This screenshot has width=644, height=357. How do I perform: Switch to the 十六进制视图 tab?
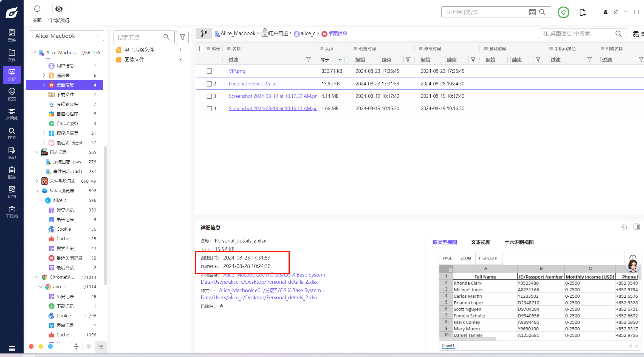pos(519,242)
